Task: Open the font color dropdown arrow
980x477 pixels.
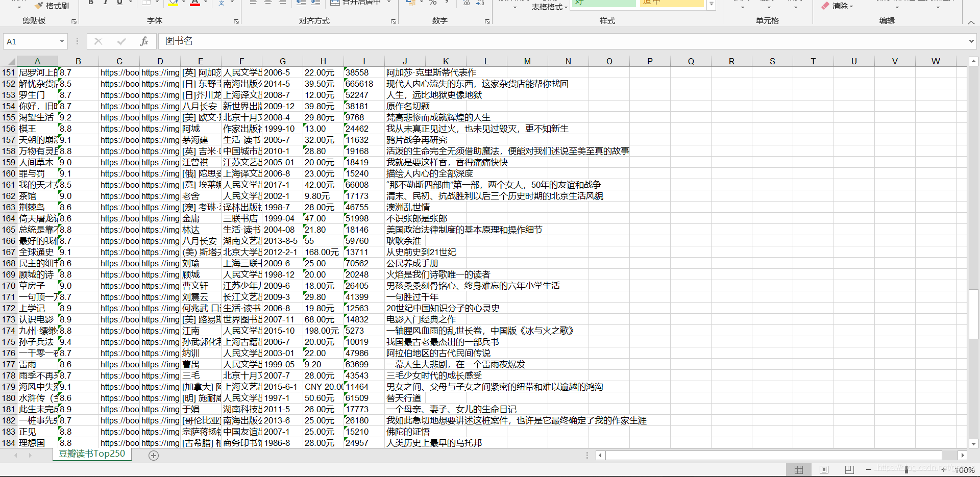Action: (x=206, y=2)
